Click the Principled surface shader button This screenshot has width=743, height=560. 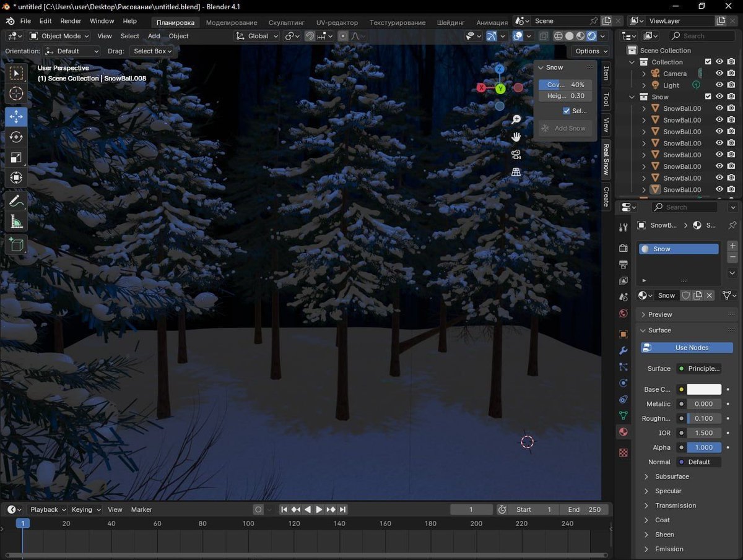coord(698,369)
